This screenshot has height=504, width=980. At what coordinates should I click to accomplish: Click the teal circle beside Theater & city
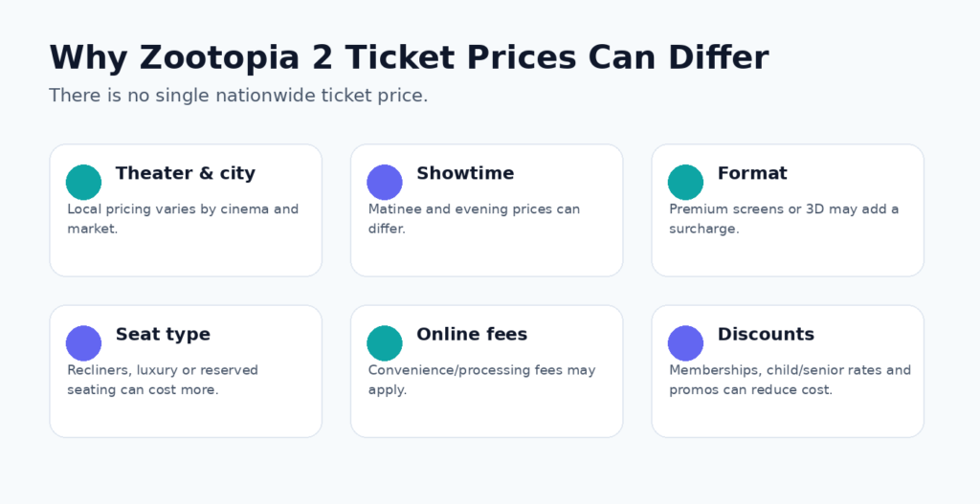(84, 183)
